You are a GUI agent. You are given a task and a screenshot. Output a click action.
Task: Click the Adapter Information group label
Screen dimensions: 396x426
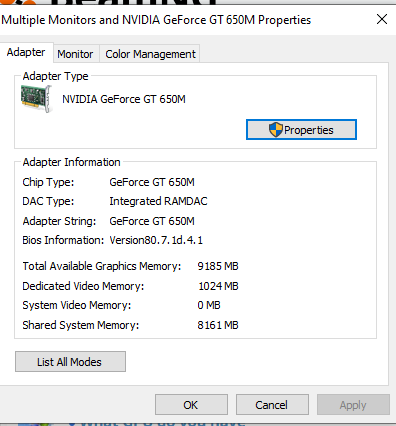[71, 162]
